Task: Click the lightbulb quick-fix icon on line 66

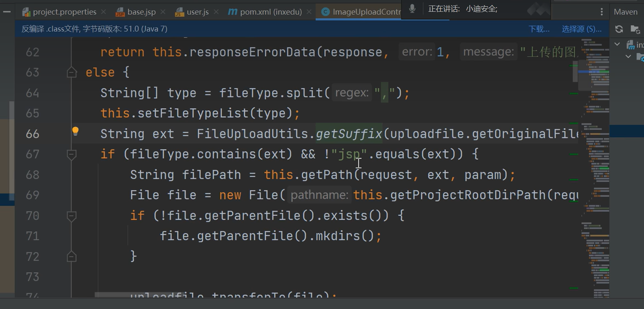Action: pyautogui.click(x=75, y=131)
